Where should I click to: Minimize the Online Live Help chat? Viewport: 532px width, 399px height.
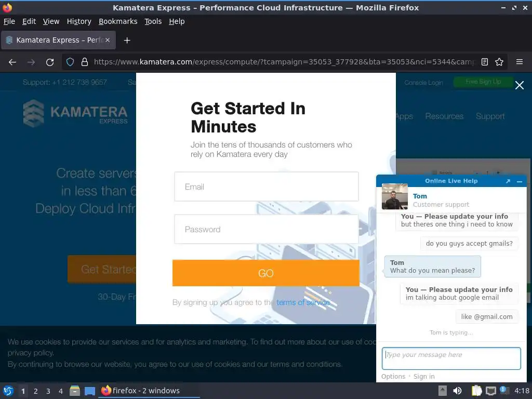[x=520, y=181]
